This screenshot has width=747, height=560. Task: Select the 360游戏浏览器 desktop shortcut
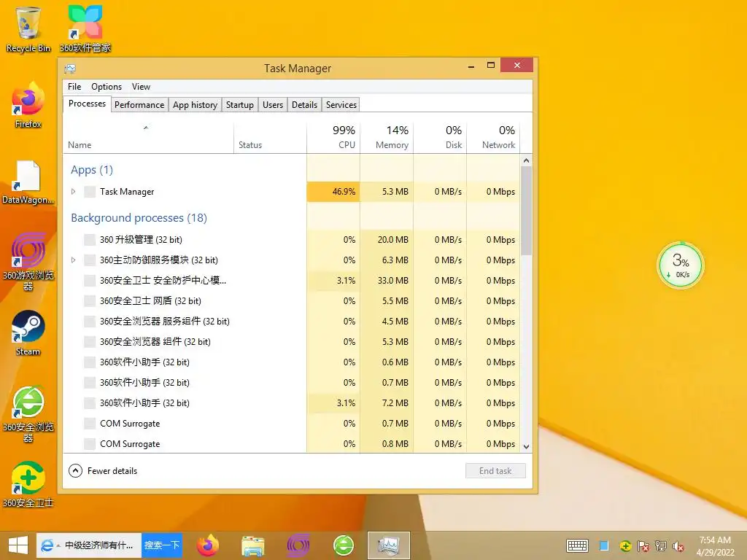tap(28, 261)
